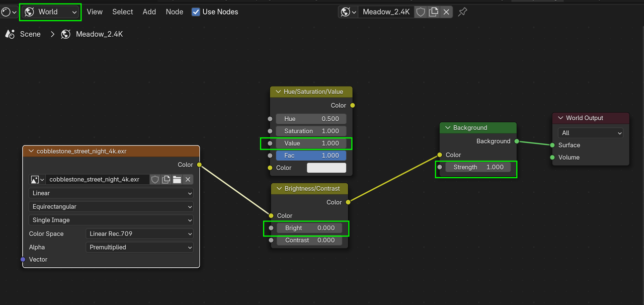Open the World shader type dropdown
644x305 pixels.
(50, 12)
